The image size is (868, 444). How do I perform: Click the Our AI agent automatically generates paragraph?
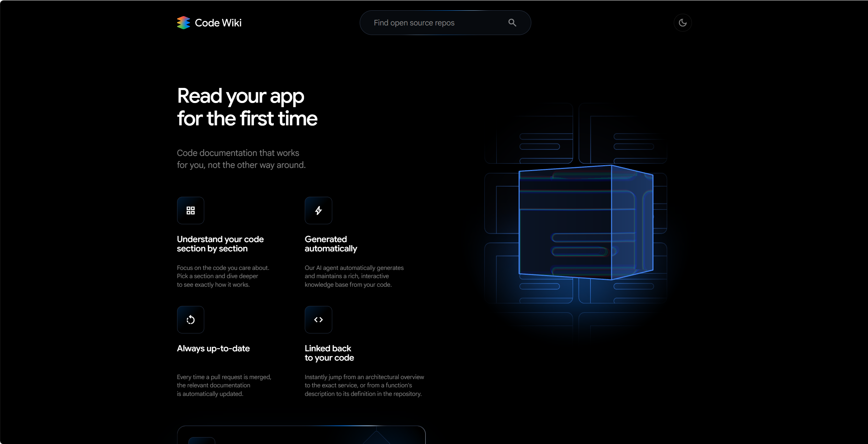coord(354,276)
